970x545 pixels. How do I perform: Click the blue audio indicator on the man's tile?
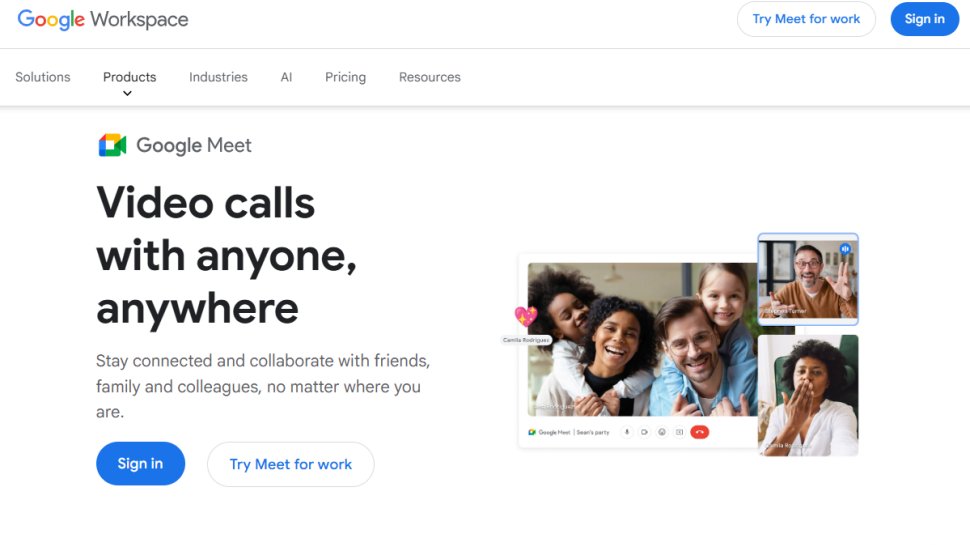[x=845, y=249]
